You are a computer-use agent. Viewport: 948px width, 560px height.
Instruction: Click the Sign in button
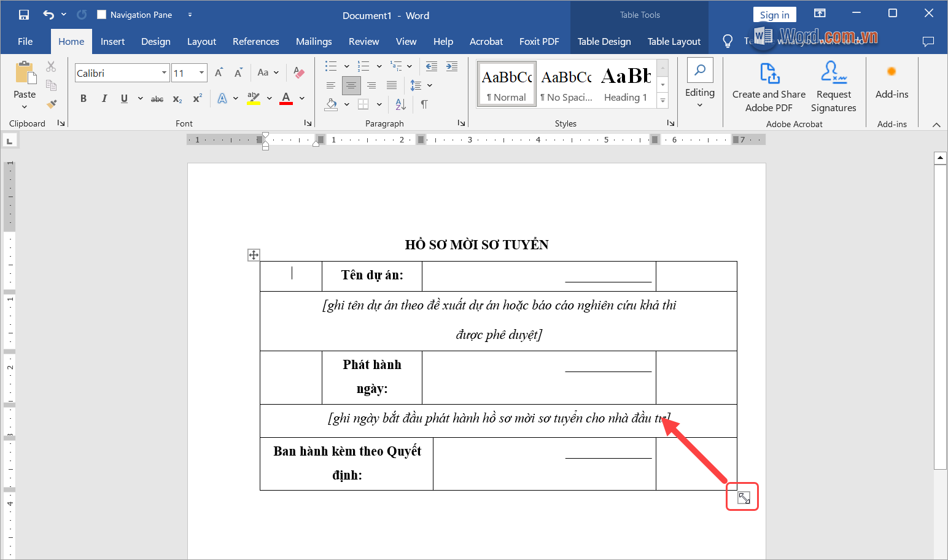pos(774,15)
